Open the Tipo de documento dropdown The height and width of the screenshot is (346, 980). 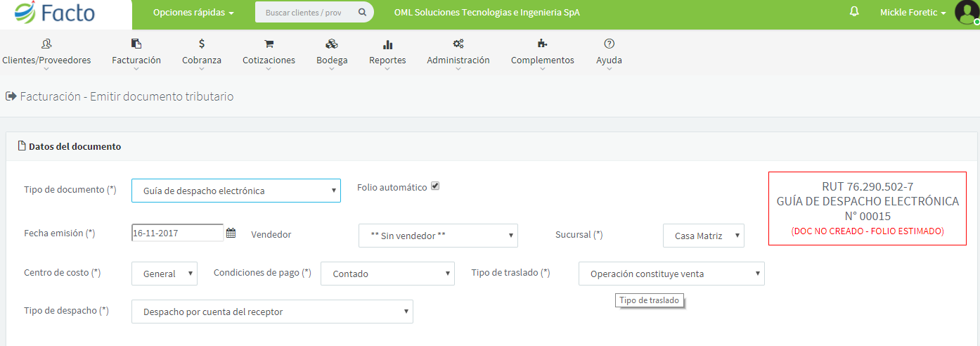236,191
